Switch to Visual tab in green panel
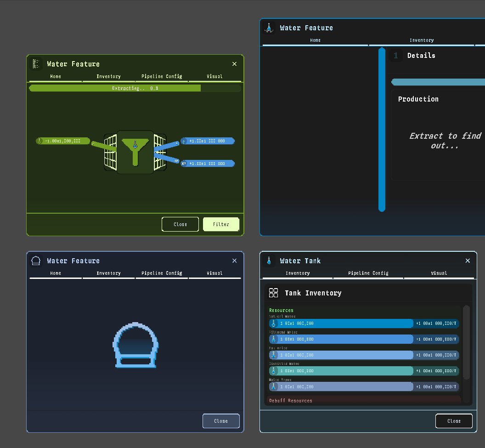 [x=214, y=76]
